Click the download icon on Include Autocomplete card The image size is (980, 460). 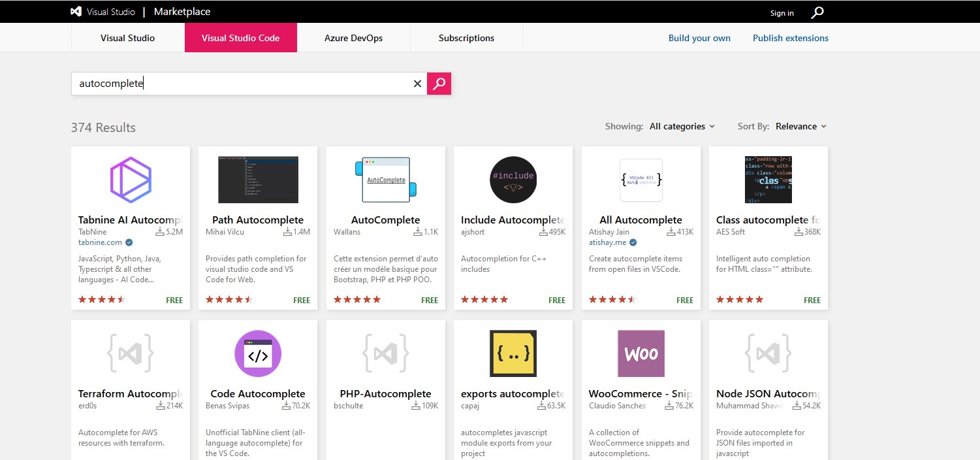[x=543, y=232]
